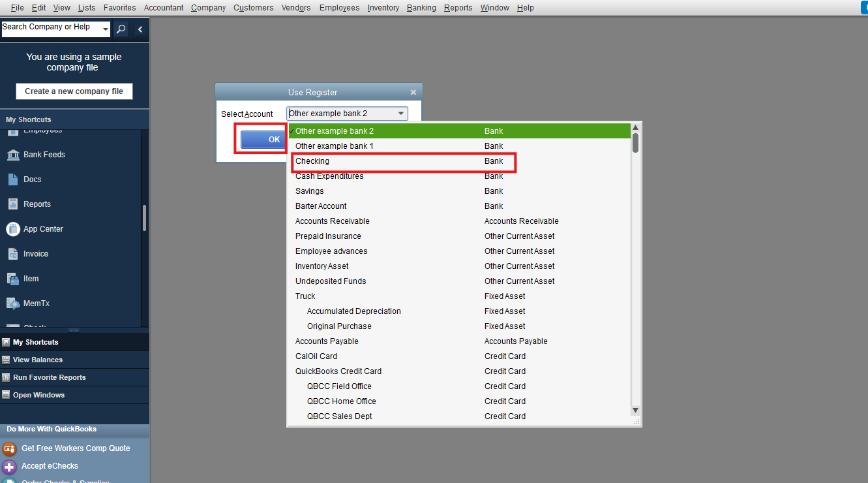Viewport: 868px width, 483px height.
Task: Open the MemTx shortcut icon
Action: pyautogui.click(x=13, y=304)
